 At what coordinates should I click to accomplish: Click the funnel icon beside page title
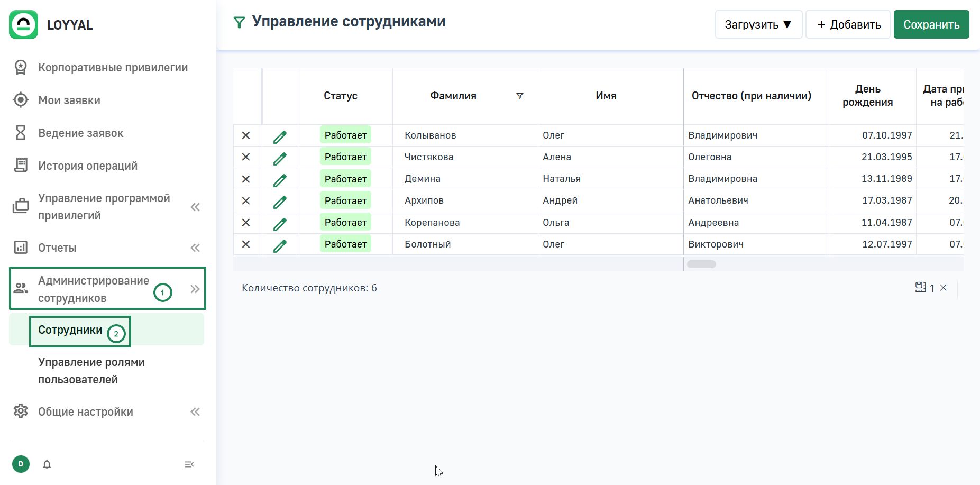(x=239, y=22)
